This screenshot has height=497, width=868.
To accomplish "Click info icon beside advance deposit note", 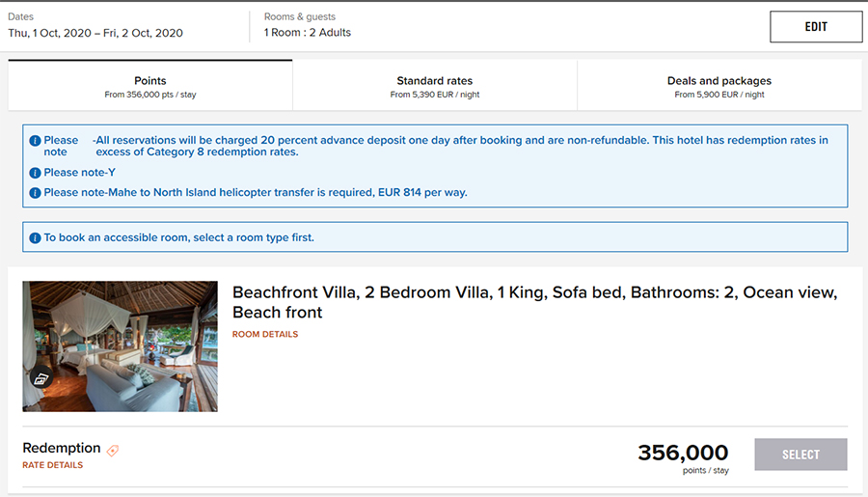I will pyautogui.click(x=35, y=141).
